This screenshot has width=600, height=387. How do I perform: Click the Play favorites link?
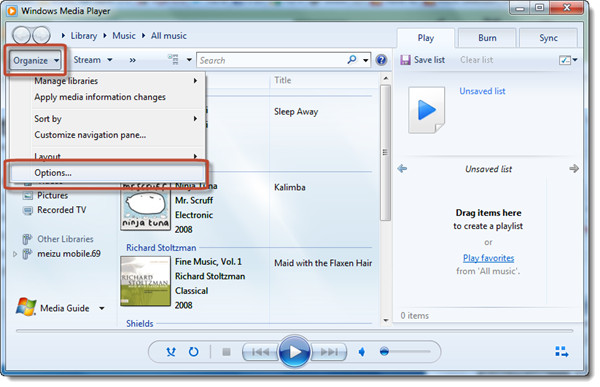pos(488,258)
